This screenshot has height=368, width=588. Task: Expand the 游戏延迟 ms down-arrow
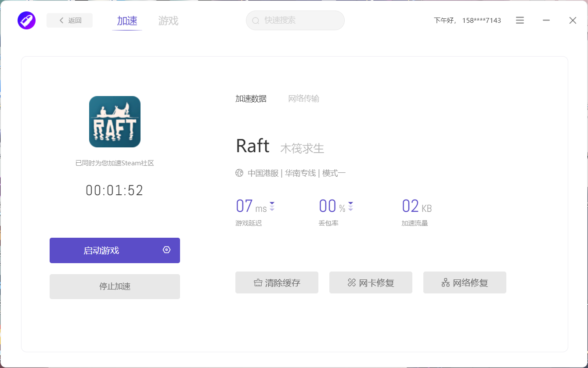272,206
